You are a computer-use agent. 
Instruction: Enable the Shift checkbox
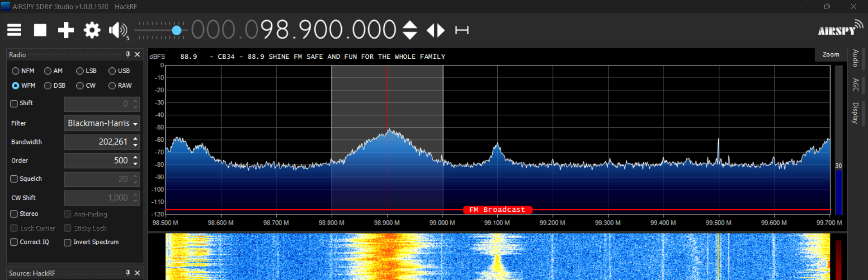click(14, 103)
